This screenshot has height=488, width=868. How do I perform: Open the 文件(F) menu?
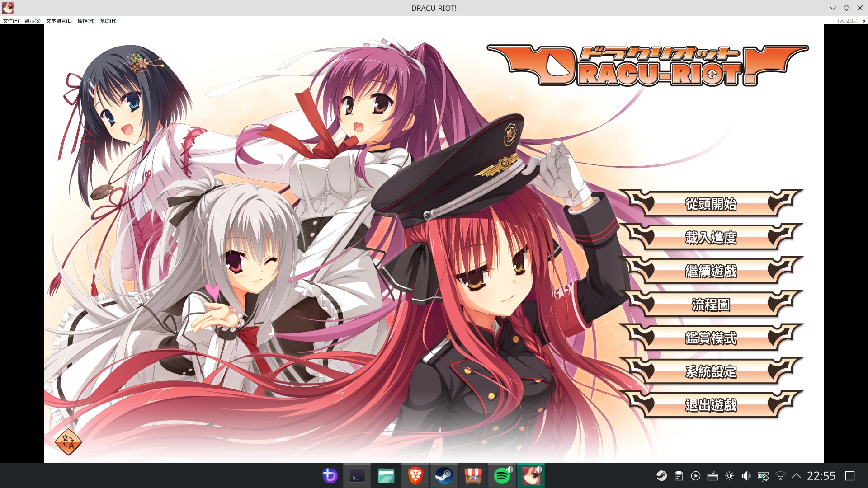[x=10, y=21]
